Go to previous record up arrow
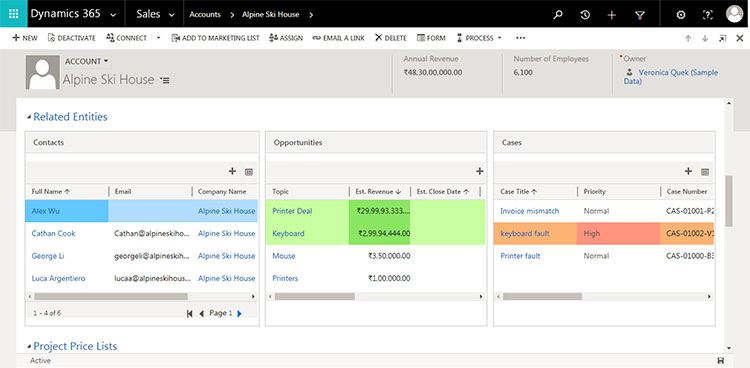Image resolution: width=750 pixels, height=368 pixels. [688, 39]
